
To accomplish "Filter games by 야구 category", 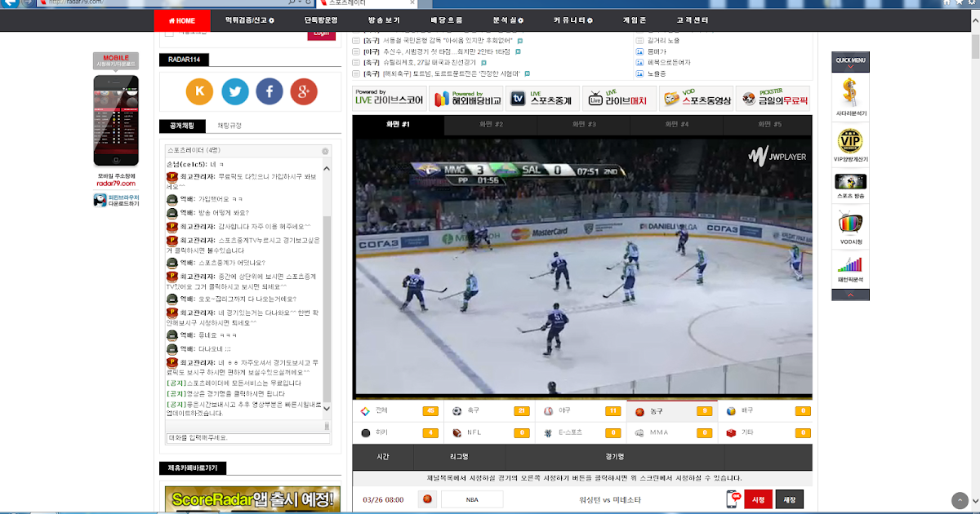I will pos(581,410).
